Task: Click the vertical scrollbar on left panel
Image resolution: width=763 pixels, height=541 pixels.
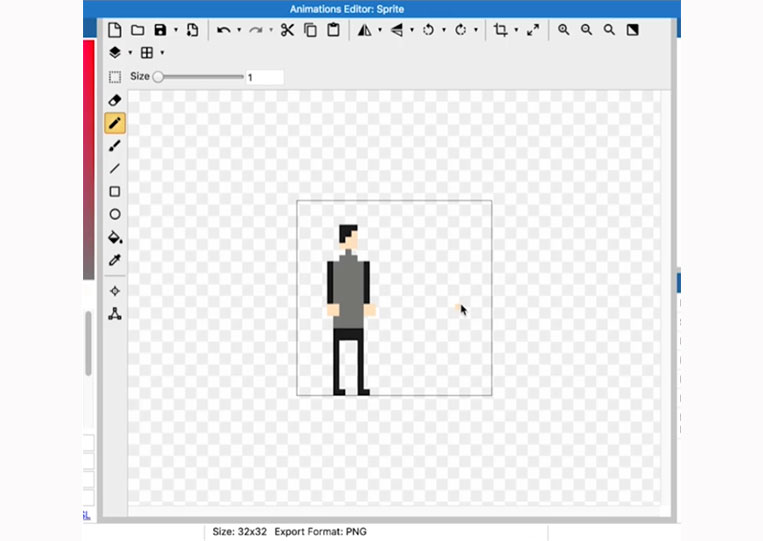Action: (89, 343)
